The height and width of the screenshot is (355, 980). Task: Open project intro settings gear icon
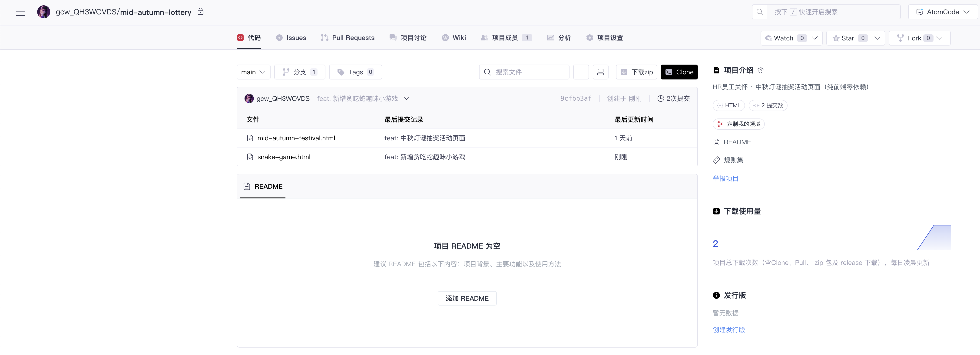click(x=761, y=70)
